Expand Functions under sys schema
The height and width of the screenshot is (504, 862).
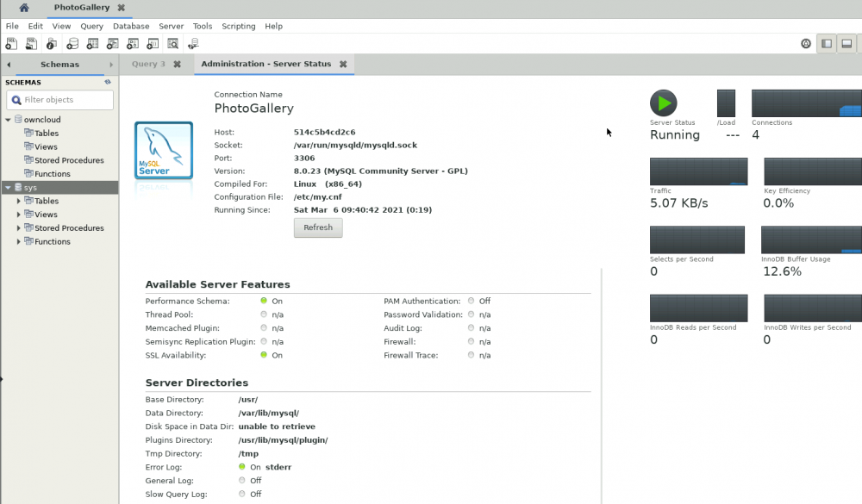coord(19,241)
